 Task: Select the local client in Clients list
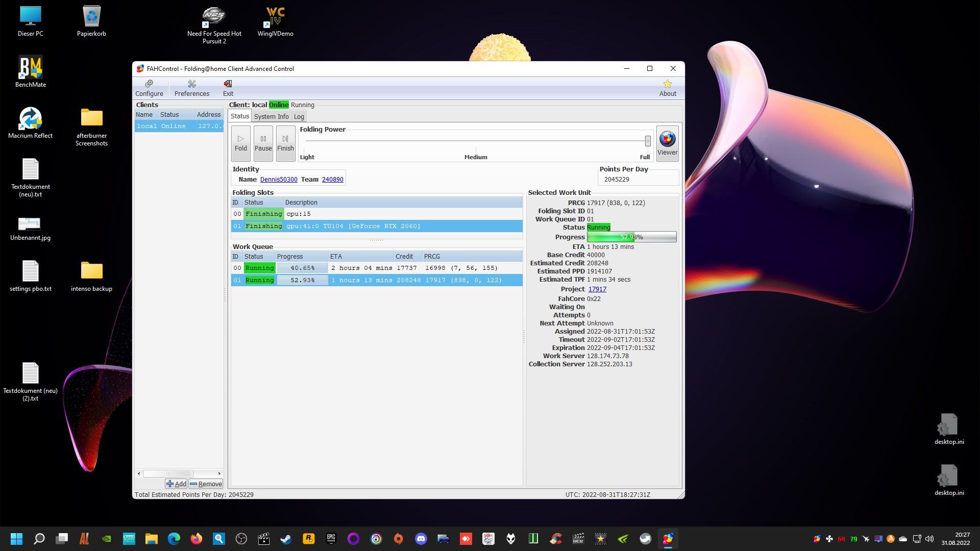pyautogui.click(x=179, y=126)
